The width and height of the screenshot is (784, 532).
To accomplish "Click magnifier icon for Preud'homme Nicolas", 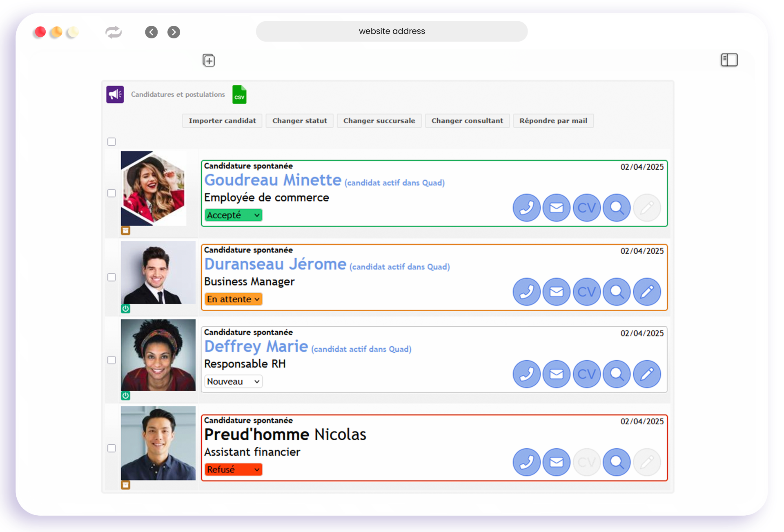I will coord(617,462).
